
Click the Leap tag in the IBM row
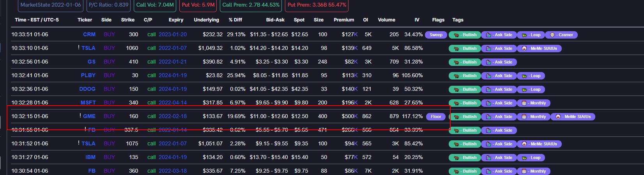[531, 157]
